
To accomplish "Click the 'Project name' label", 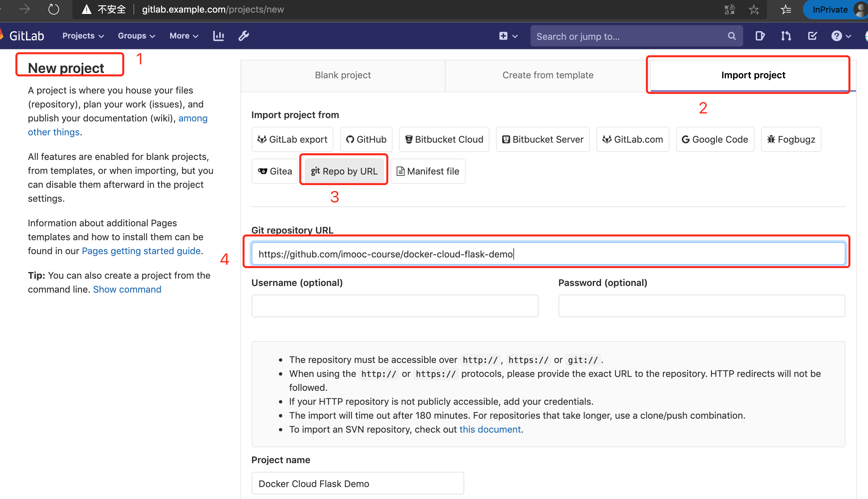I will tap(281, 460).
